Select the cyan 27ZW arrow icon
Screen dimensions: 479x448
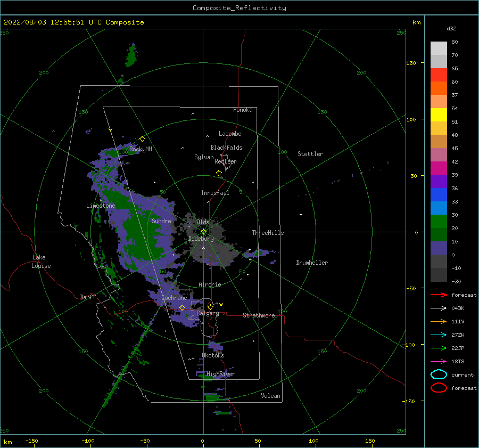click(439, 335)
